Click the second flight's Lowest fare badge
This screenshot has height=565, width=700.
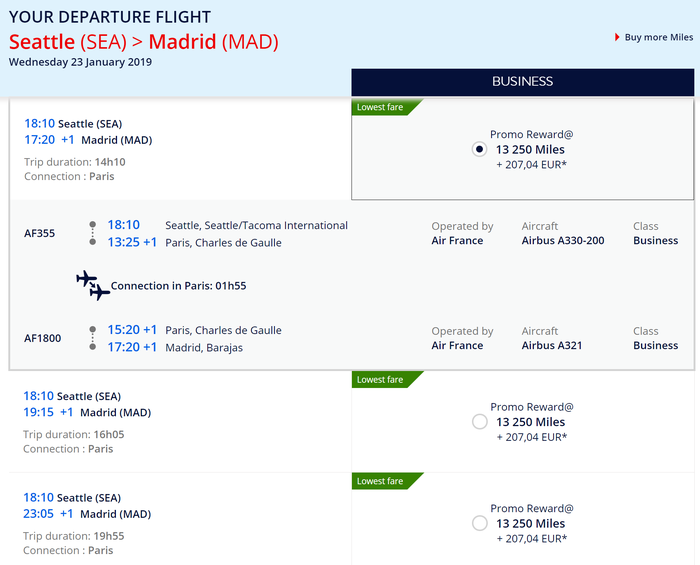tap(381, 380)
